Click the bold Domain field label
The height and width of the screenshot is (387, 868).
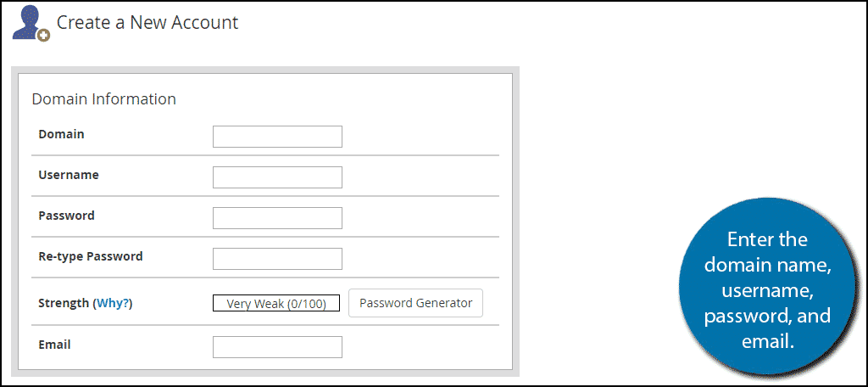[61, 134]
